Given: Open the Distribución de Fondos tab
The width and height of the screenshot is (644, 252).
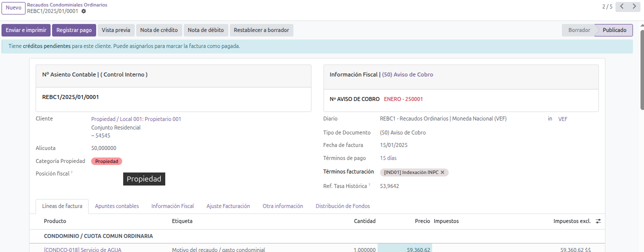Looking at the screenshot, I should coord(343,206).
